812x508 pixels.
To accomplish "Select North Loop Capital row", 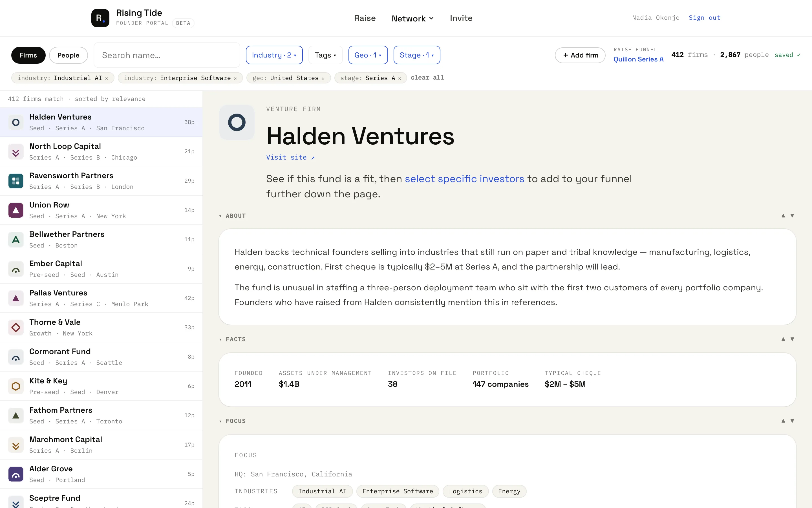I will (101, 152).
